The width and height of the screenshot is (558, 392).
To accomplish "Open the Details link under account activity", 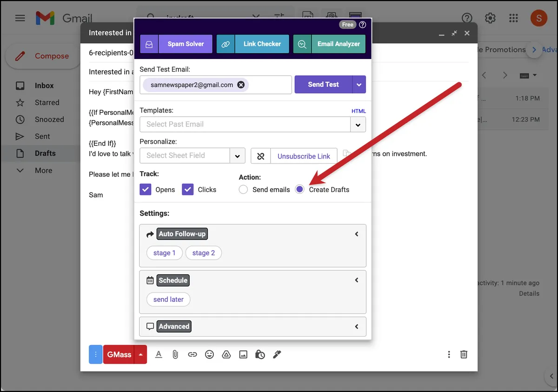I will (x=529, y=293).
